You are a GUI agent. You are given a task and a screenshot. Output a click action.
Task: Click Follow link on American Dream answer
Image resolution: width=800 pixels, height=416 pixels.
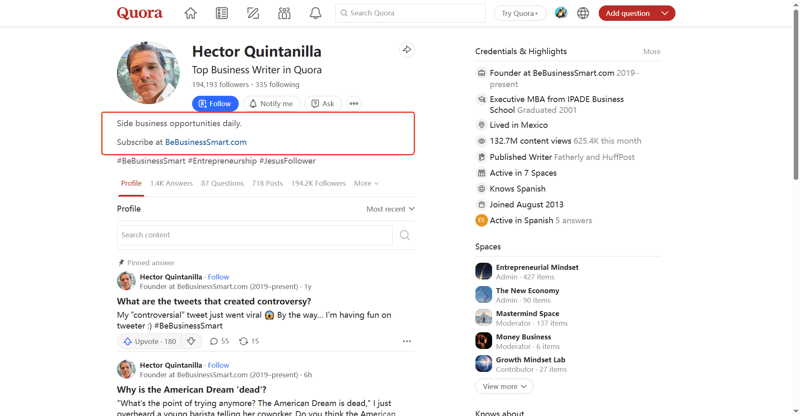click(x=218, y=365)
